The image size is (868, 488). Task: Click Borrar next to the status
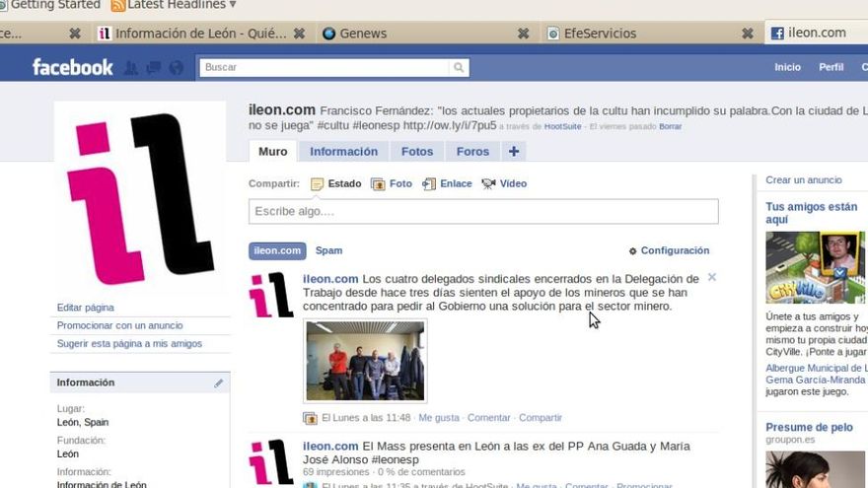click(x=671, y=127)
